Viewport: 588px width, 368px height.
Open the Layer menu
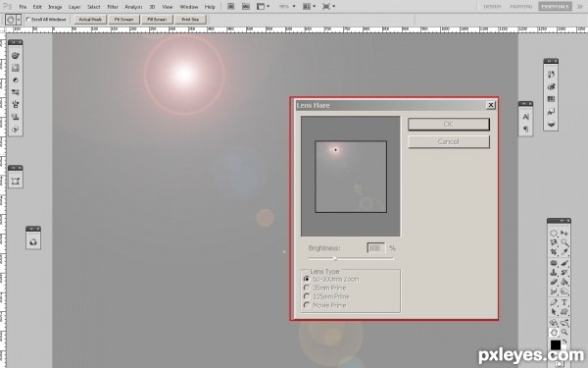tap(74, 7)
